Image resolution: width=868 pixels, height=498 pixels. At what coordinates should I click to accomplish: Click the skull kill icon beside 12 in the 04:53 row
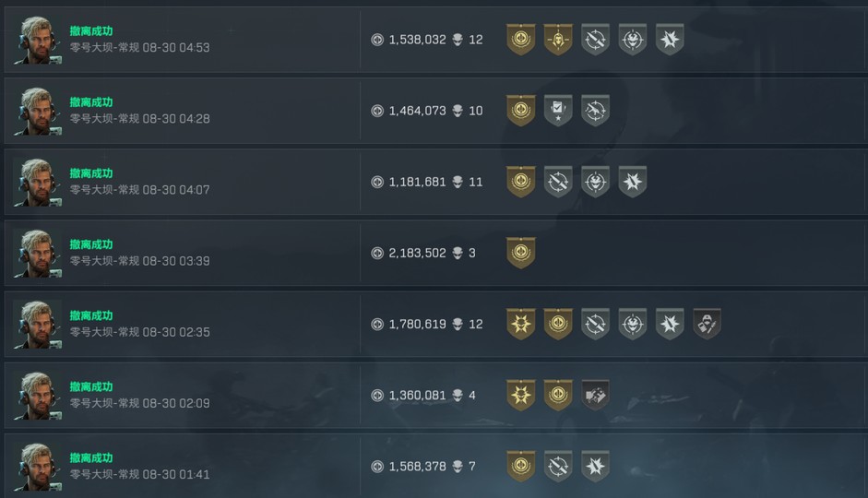[458, 40]
